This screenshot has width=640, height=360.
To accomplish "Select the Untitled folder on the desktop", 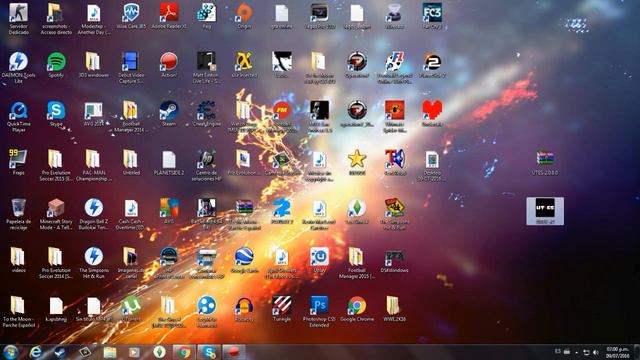I will 131,162.
